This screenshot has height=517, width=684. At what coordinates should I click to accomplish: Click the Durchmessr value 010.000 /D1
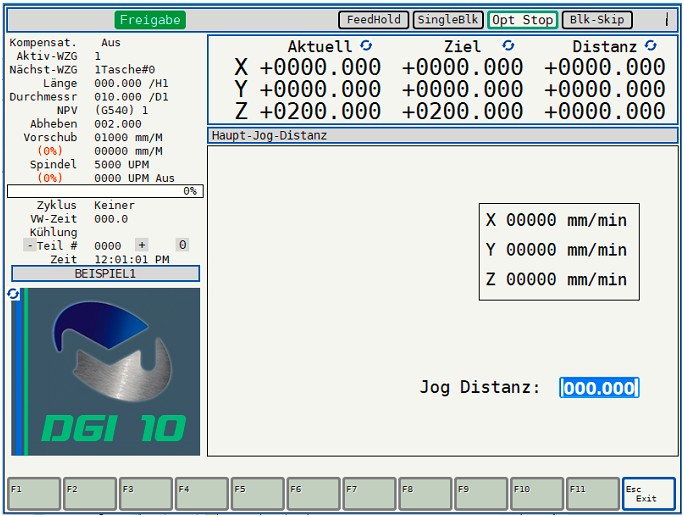point(131,96)
